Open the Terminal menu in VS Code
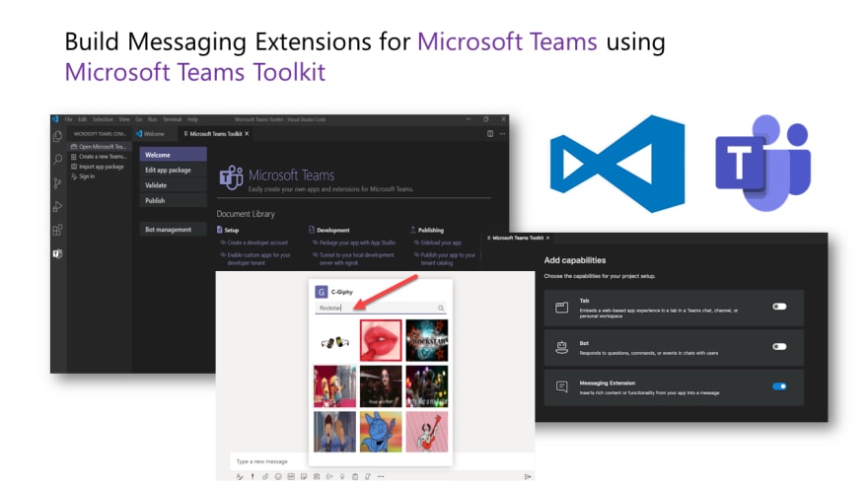Image resolution: width=868 pixels, height=488 pixels. pyautogui.click(x=173, y=119)
